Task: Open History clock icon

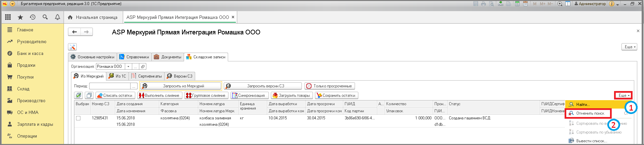Action: coord(33,17)
